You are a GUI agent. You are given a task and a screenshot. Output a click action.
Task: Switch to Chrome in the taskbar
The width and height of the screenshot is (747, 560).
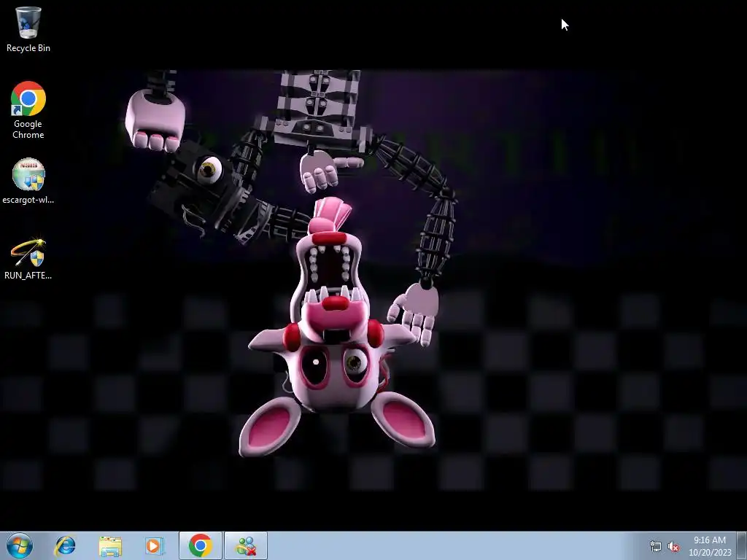coord(201,545)
